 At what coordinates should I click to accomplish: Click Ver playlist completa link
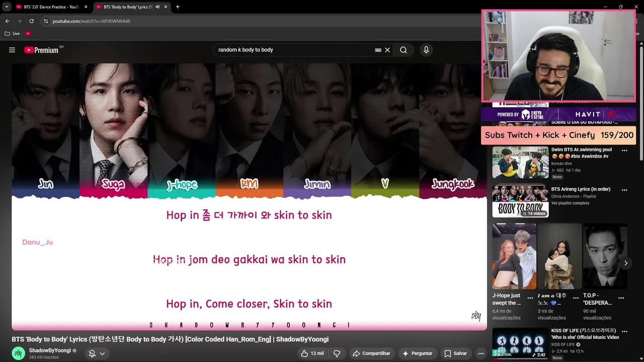tap(570, 203)
